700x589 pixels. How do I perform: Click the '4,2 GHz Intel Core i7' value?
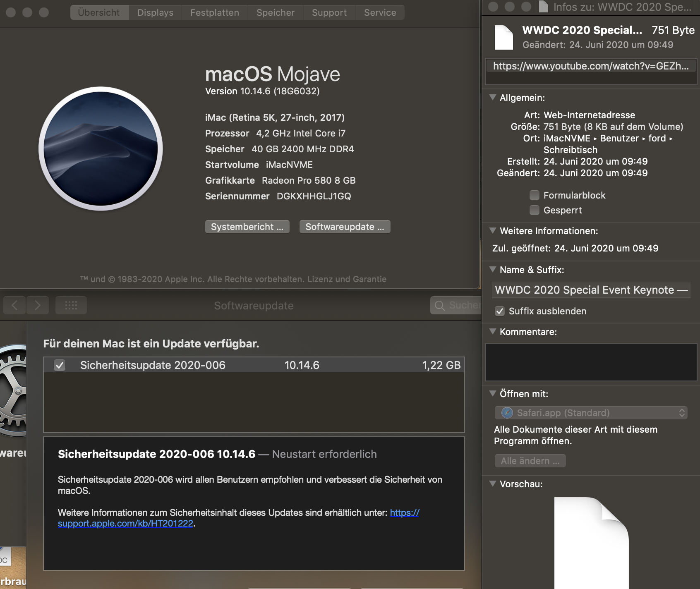click(x=301, y=133)
